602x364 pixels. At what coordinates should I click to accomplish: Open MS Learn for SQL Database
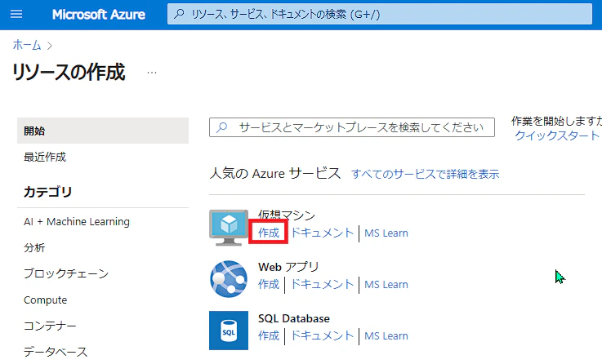coord(386,336)
